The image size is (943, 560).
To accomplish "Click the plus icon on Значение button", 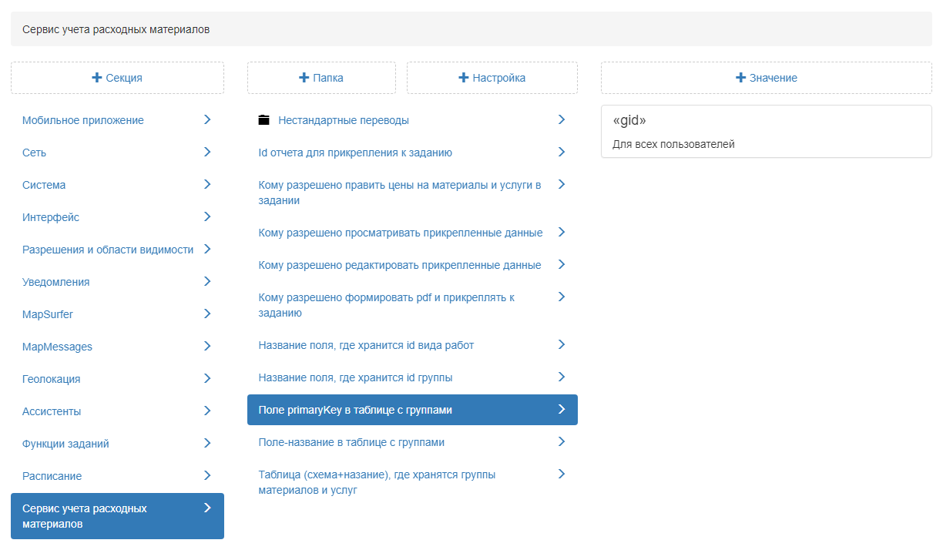I will pyautogui.click(x=741, y=78).
